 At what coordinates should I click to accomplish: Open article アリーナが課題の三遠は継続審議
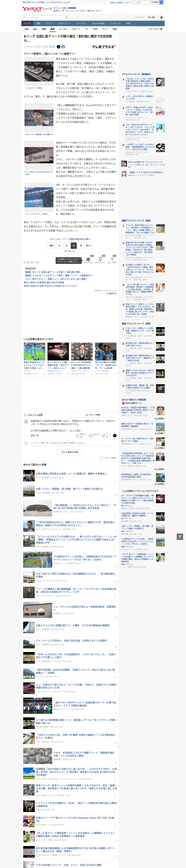[76, 590]
